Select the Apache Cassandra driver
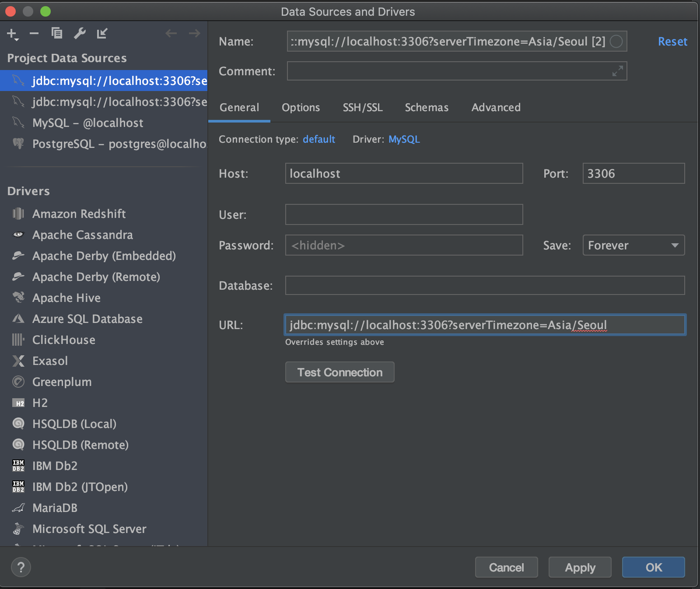The height and width of the screenshot is (589, 700). [x=104, y=235]
